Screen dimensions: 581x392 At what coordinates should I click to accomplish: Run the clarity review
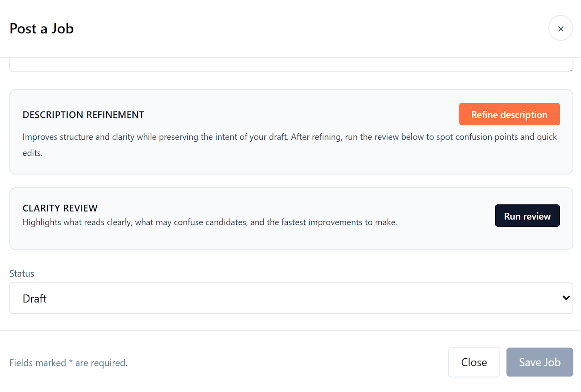[527, 216]
